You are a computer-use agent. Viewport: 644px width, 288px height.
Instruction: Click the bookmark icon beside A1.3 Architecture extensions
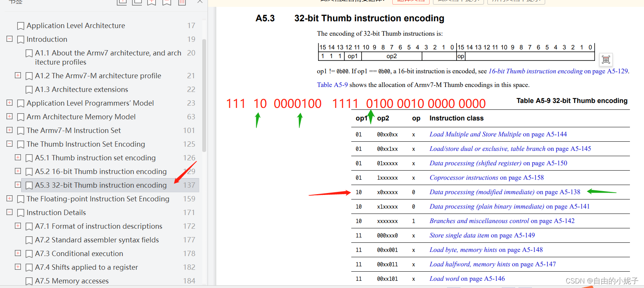point(29,90)
